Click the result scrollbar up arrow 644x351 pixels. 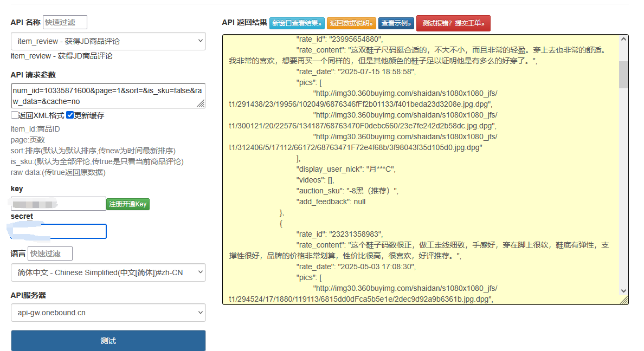point(623,40)
